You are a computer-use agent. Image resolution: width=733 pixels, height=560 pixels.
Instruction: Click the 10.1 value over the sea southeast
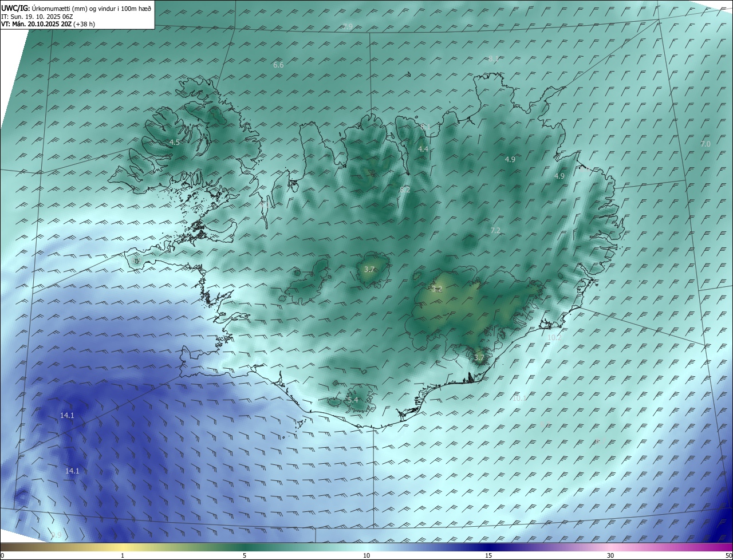(519, 399)
